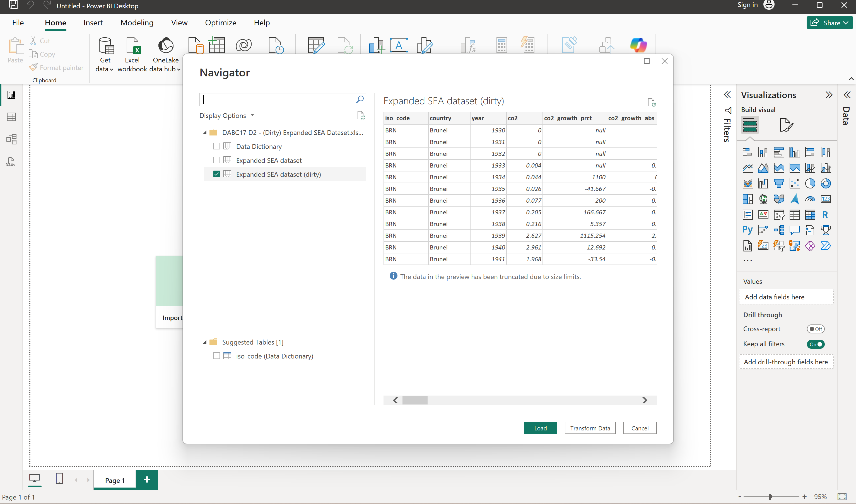Select the Scatter chart visual

pyautogui.click(x=794, y=183)
